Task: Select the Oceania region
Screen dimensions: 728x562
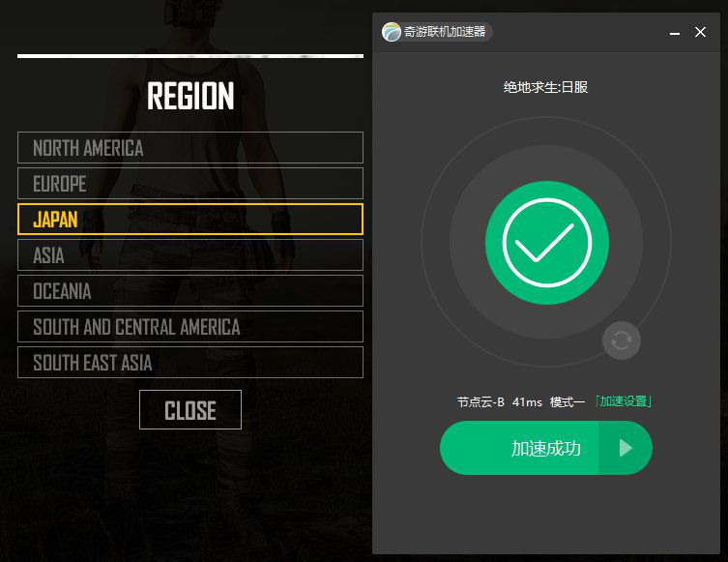Action: coord(190,291)
